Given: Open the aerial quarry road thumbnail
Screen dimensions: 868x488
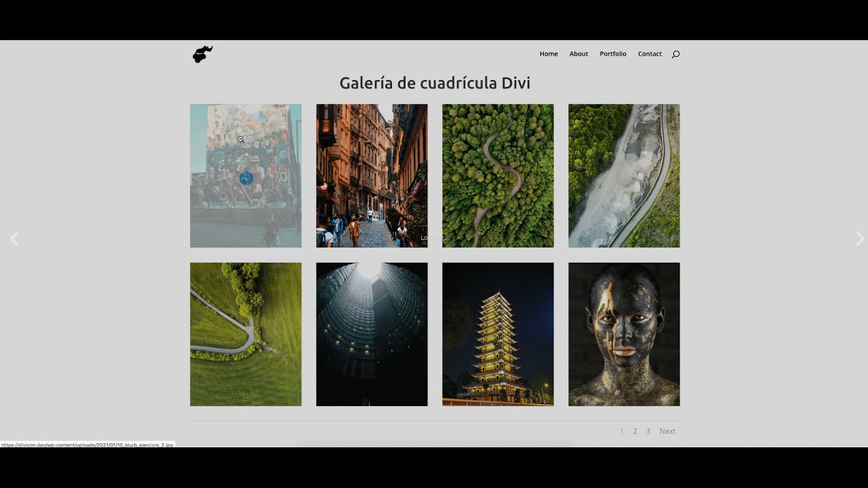Looking at the screenshot, I should pos(624,176).
